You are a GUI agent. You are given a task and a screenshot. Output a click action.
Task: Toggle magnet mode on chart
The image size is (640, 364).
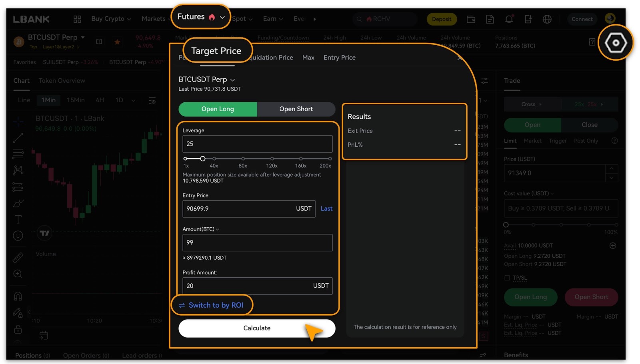pyautogui.click(x=18, y=296)
